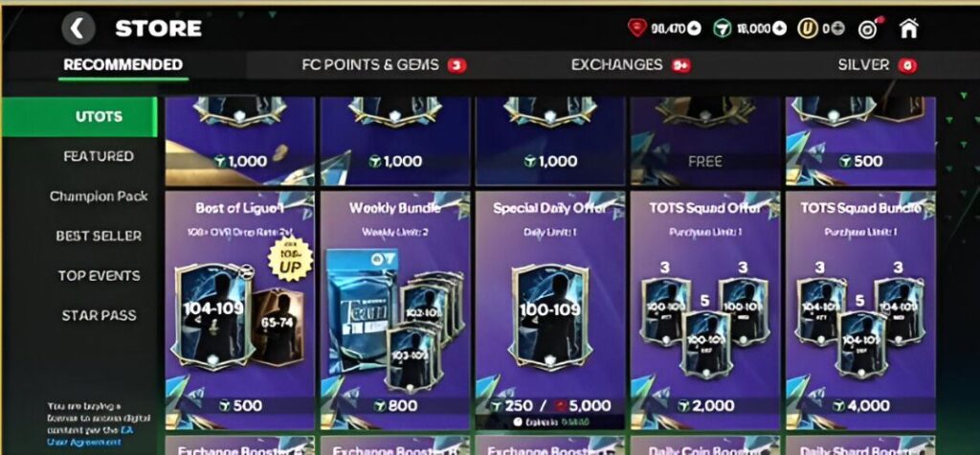Screen dimensions: 980x455
Task: Buy Weekly Bundle for 800
Action: 395,405
